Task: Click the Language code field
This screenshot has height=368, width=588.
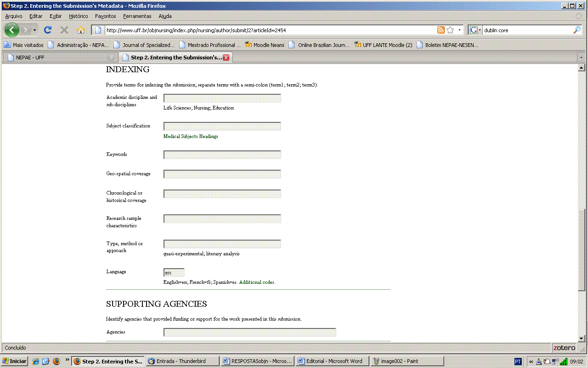Action: coord(174,273)
